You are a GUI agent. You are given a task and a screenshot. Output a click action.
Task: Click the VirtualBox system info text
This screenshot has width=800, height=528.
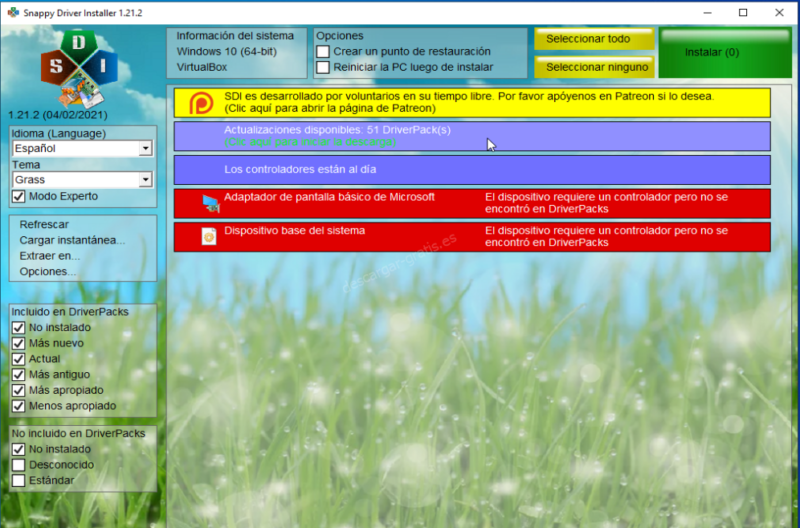pyautogui.click(x=202, y=67)
